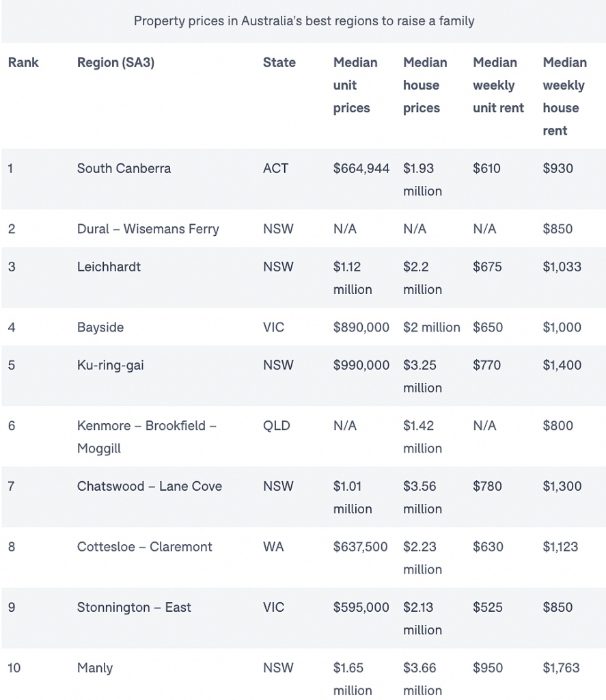The height and width of the screenshot is (700, 606).
Task: Click the Chatswood – Lane Cove cell
Action: (x=149, y=487)
